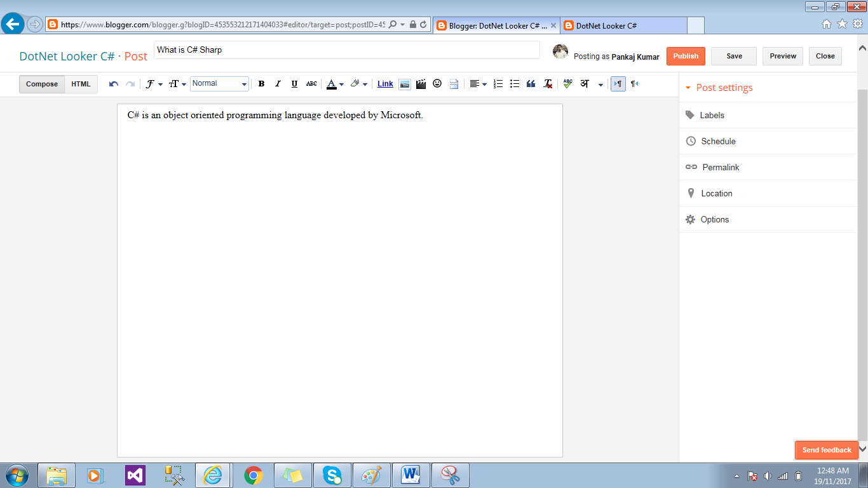Open Snipping Tool from taskbar

[x=451, y=475]
